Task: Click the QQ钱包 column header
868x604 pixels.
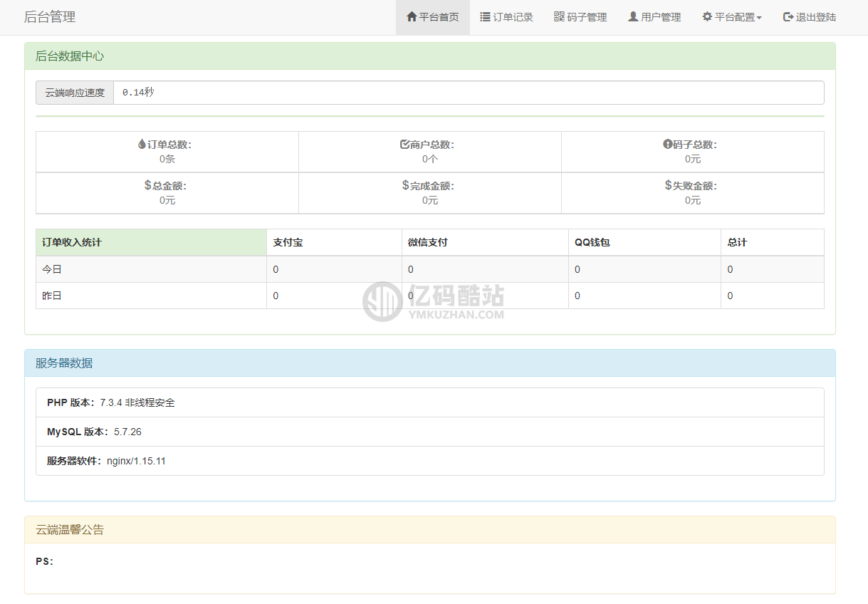Action: 644,242
